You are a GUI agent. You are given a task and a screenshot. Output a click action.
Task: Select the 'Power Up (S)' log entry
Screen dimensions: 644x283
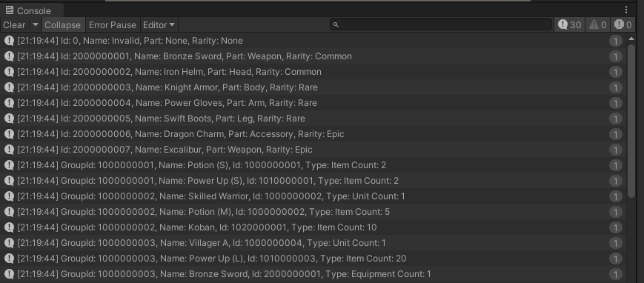click(313, 182)
